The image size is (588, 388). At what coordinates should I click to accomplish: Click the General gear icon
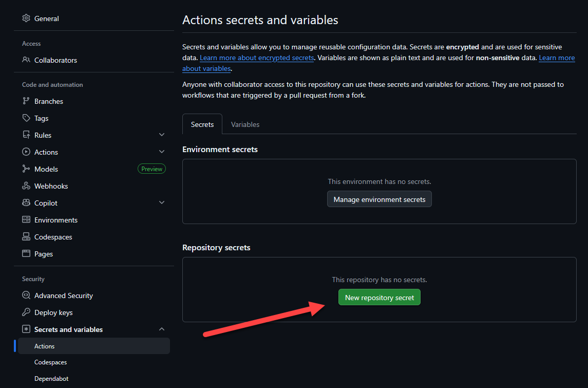[26, 19]
